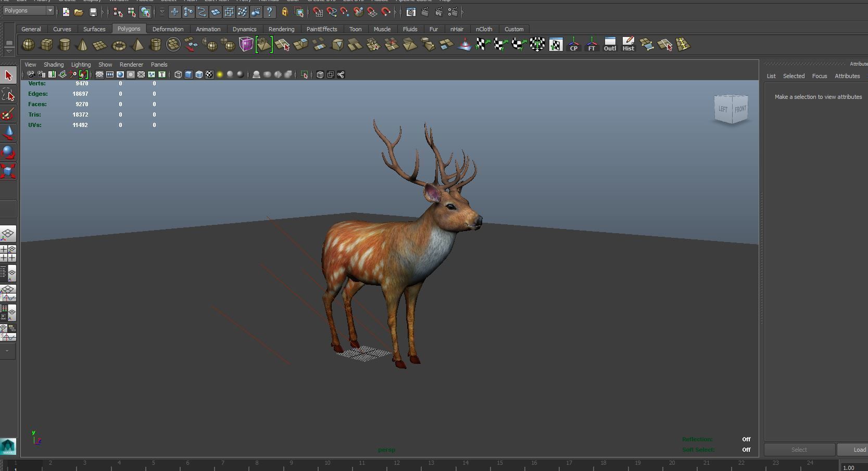Activate the Scale tool with the cube icon
Image resolution: width=868 pixels, height=471 pixels.
coord(8,171)
